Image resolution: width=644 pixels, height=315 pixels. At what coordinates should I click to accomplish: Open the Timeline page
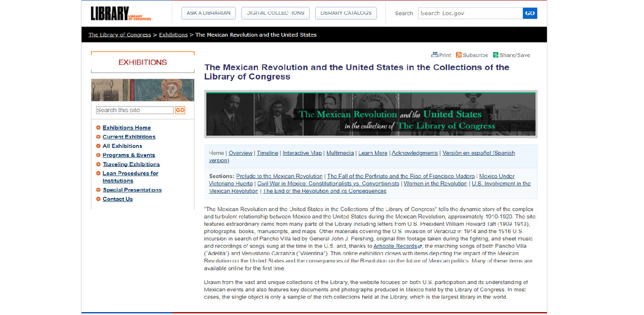click(267, 153)
